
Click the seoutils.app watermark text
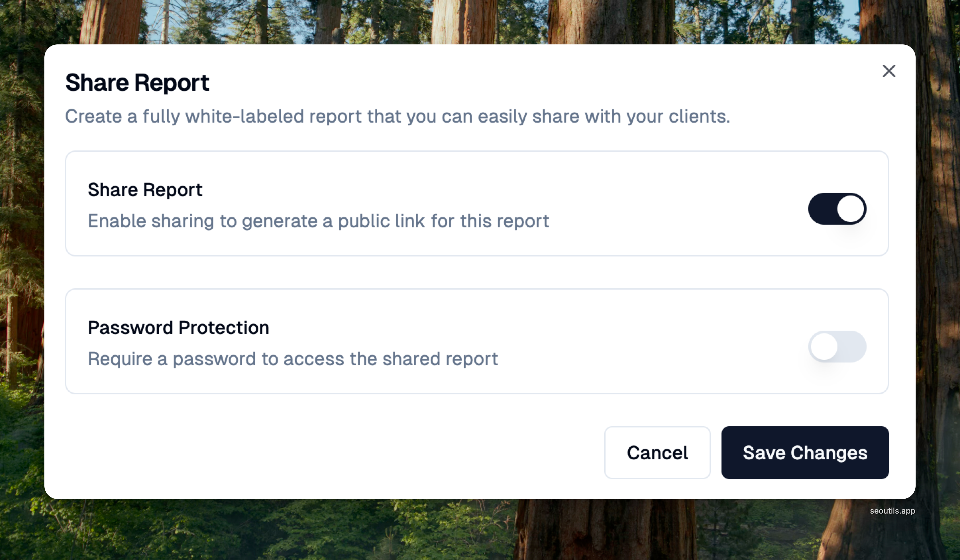point(892,511)
